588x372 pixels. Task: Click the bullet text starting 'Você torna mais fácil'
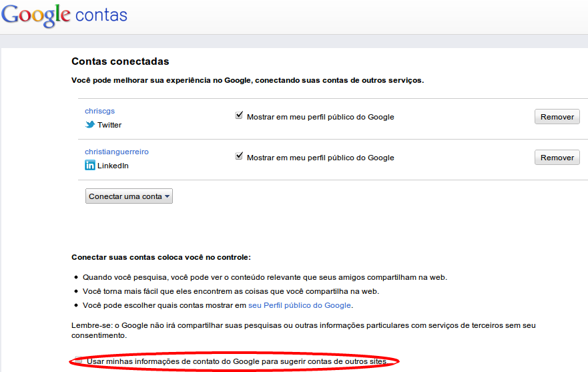(x=231, y=291)
